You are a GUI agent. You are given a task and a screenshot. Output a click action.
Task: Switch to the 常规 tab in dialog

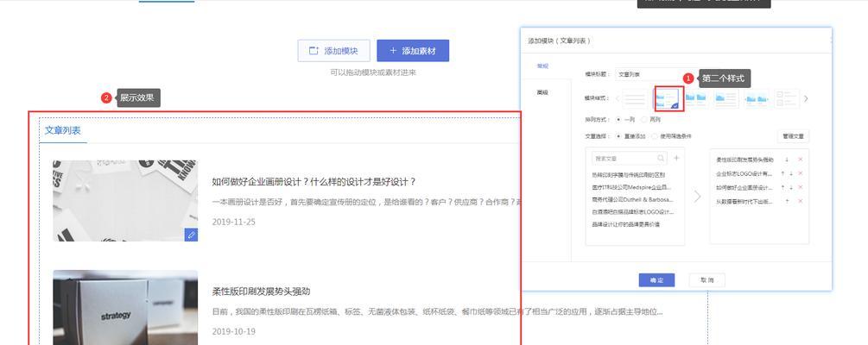click(542, 66)
